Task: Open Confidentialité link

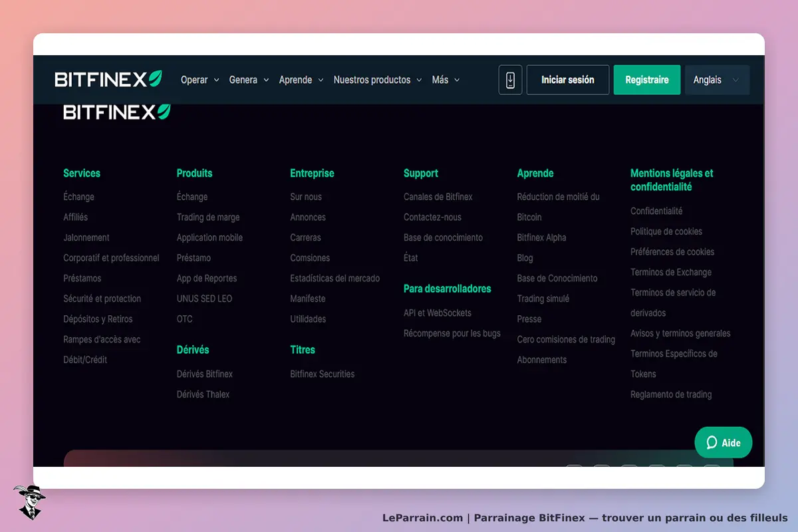Action: 656,211
